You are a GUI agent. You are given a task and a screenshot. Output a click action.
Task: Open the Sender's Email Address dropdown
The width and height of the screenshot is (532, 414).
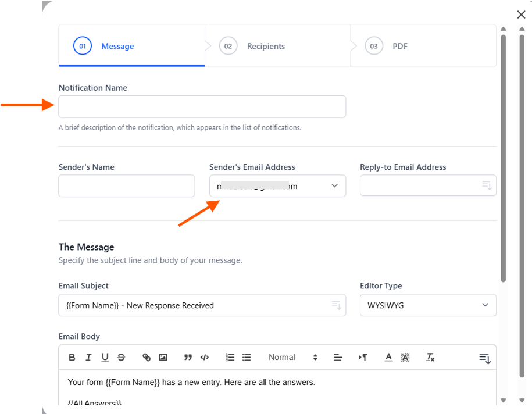[277, 186]
